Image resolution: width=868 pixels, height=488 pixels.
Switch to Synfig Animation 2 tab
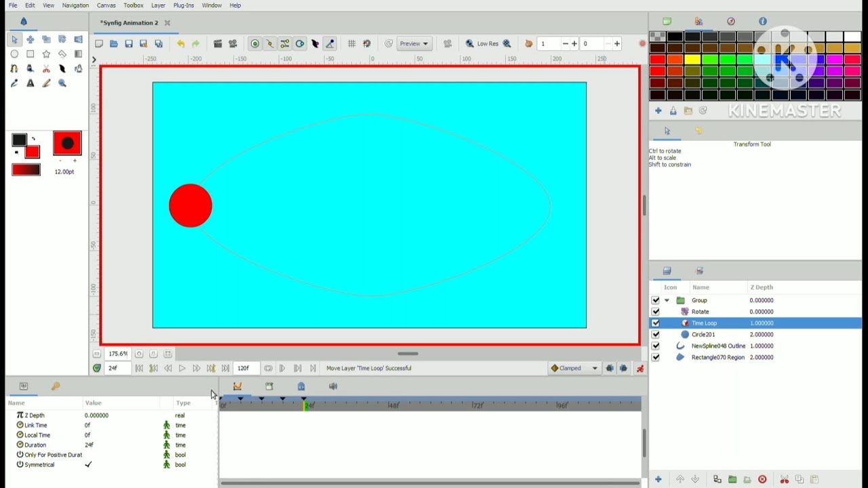tap(129, 23)
